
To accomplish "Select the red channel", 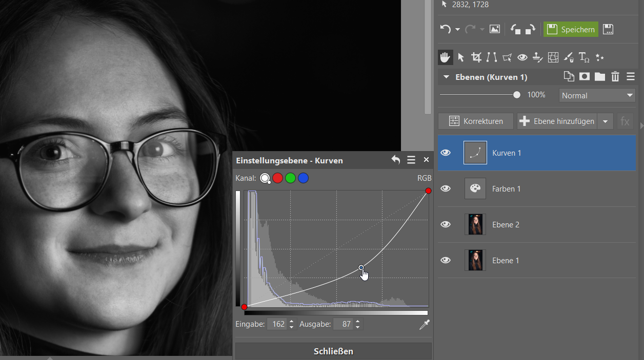I will tap(277, 178).
